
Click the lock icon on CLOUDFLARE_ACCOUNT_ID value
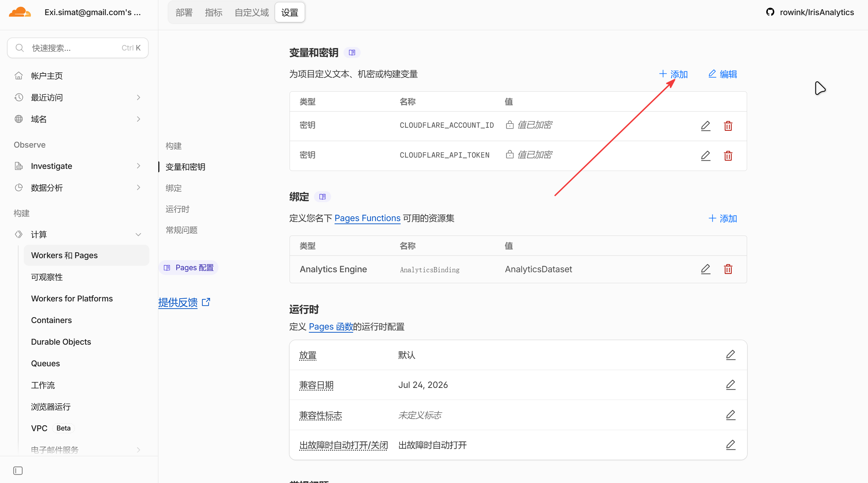[x=510, y=125]
